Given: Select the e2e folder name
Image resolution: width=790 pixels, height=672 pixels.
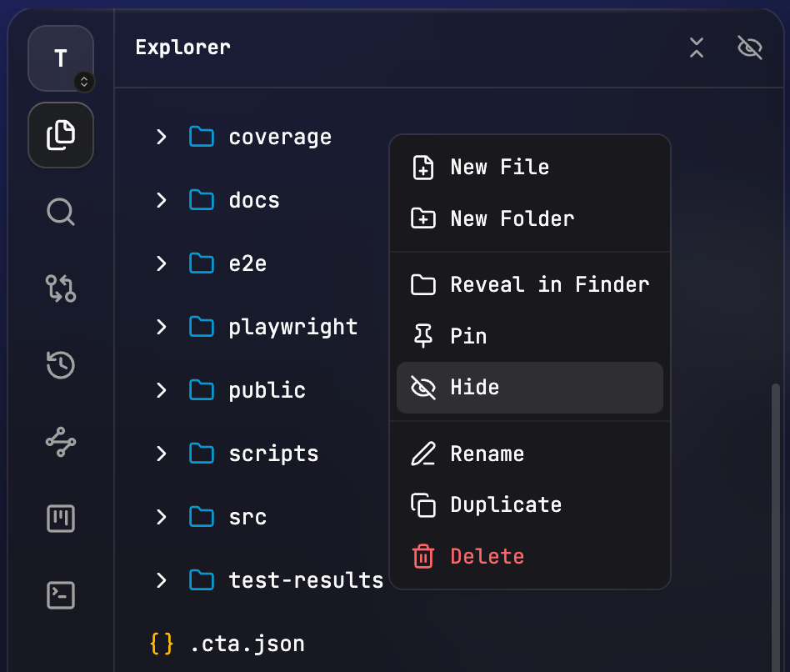Looking at the screenshot, I should pyautogui.click(x=247, y=263).
